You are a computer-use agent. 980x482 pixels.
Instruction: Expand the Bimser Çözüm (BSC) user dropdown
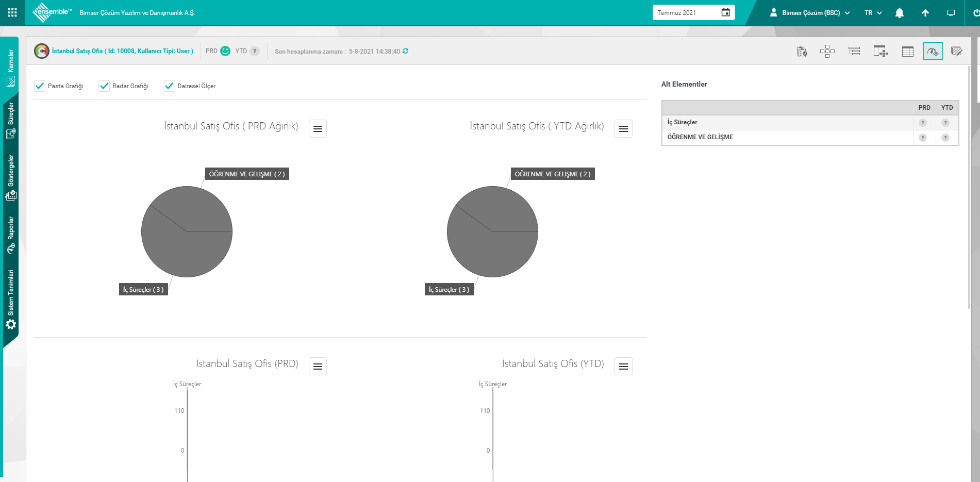(x=810, y=13)
